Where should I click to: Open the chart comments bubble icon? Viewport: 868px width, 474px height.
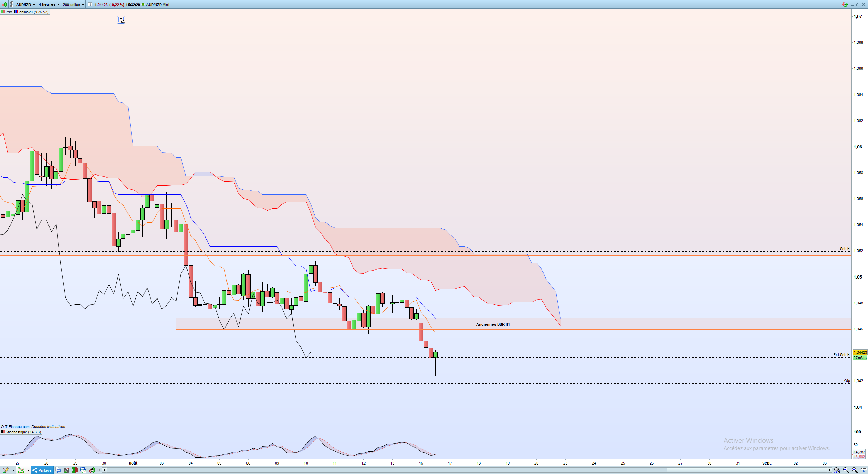pos(58,470)
